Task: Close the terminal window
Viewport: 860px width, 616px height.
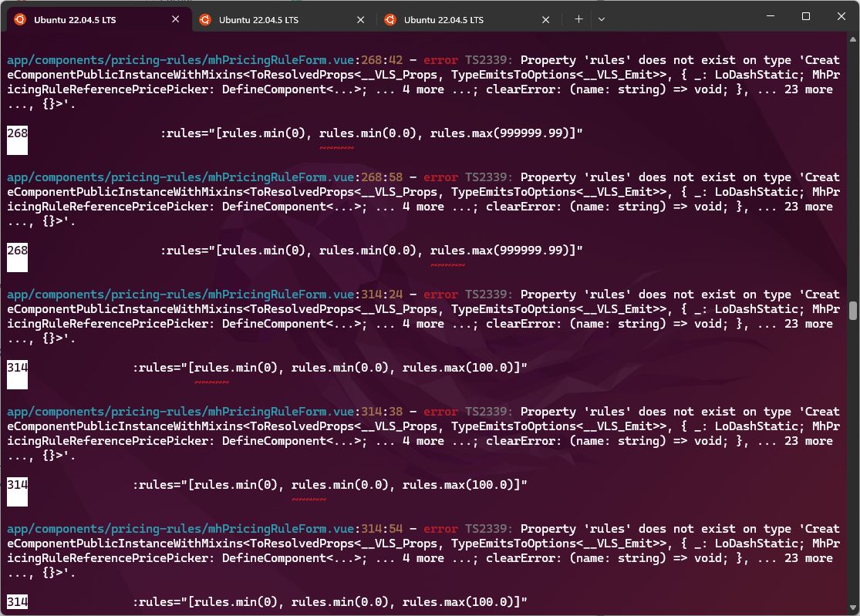Action: (x=841, y=16)
